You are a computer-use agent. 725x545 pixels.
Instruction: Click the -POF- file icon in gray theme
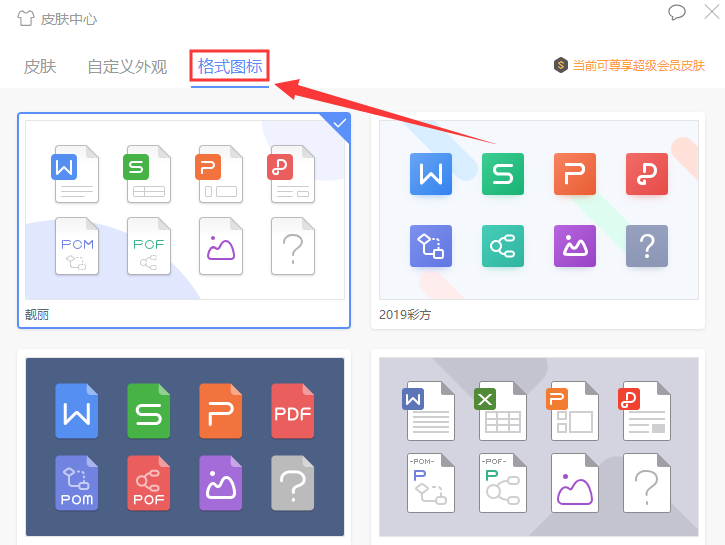point(503,483)
